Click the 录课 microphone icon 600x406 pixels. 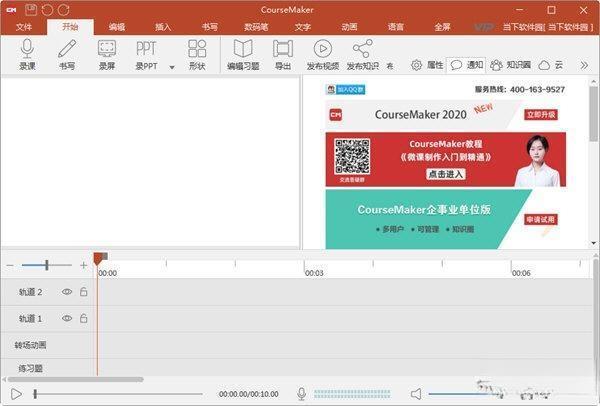(27, 49)
